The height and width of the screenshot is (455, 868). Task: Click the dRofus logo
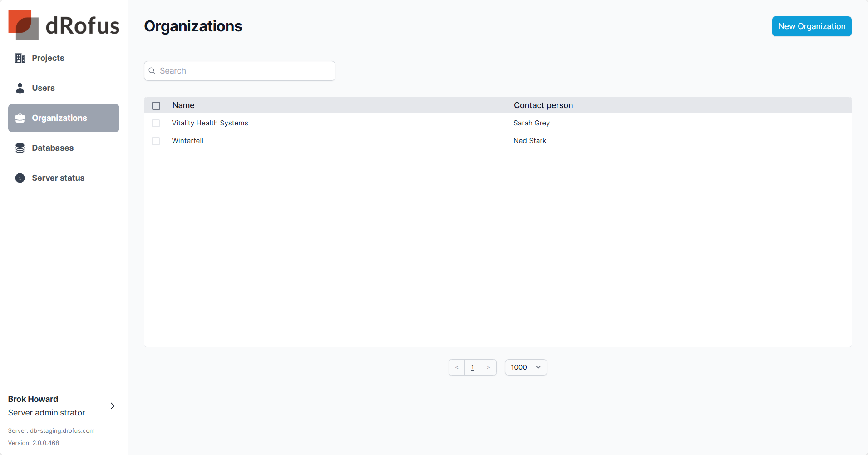[x=64, y=25]
